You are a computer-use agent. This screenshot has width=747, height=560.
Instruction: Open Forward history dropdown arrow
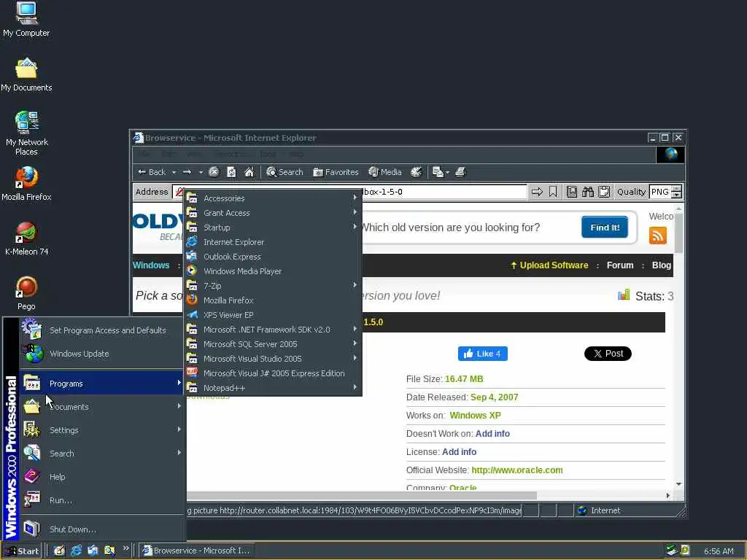coord(201,172)
